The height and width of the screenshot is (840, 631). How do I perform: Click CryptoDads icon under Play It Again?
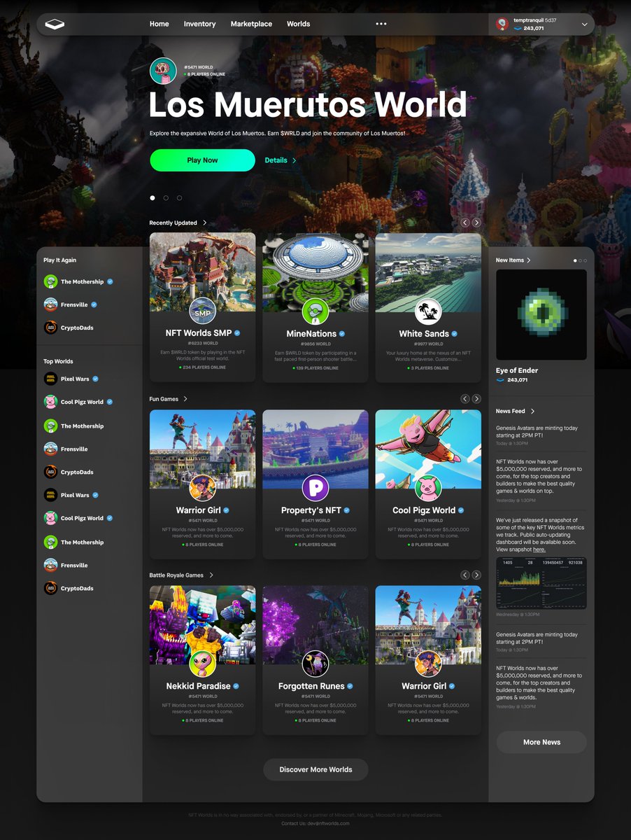[50, 328]
